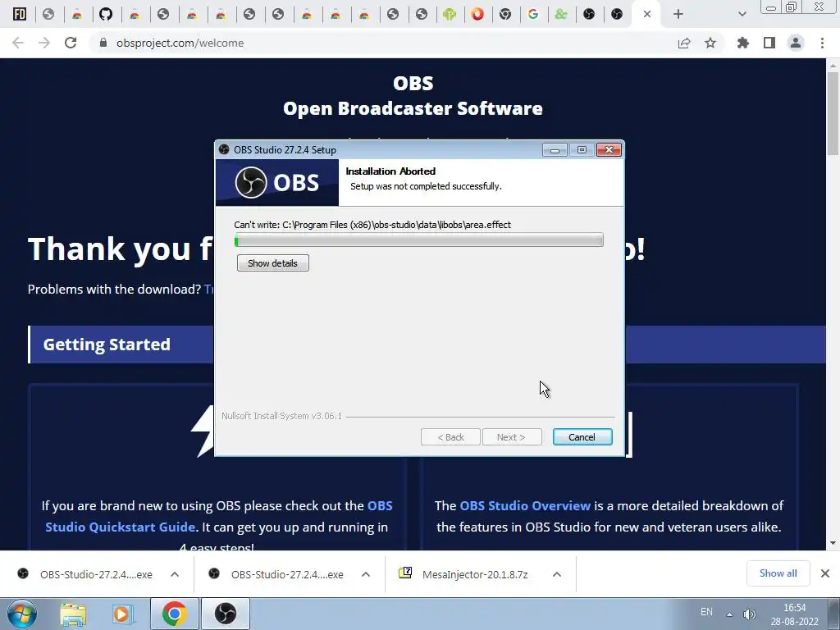Switch to the Google favicon tab
This screenshot has width=840, height=630.
(533, 14)
